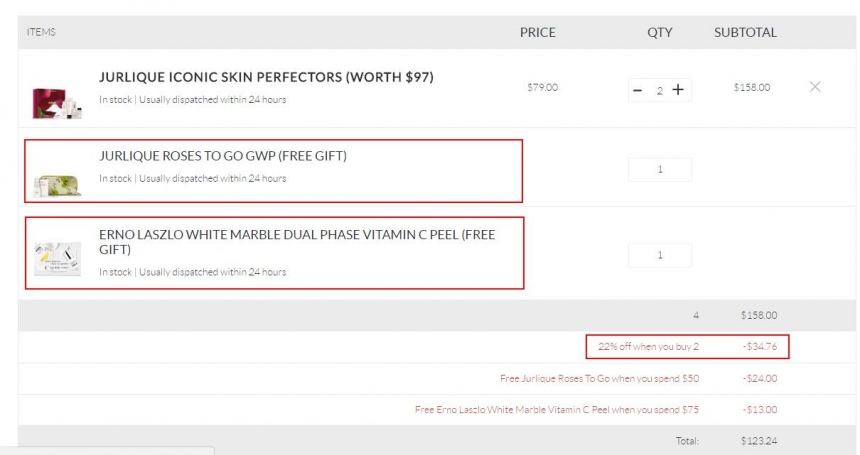
Task: Increase Jurlique Iconic Skin Perfectors quantity
Action: 678,90
